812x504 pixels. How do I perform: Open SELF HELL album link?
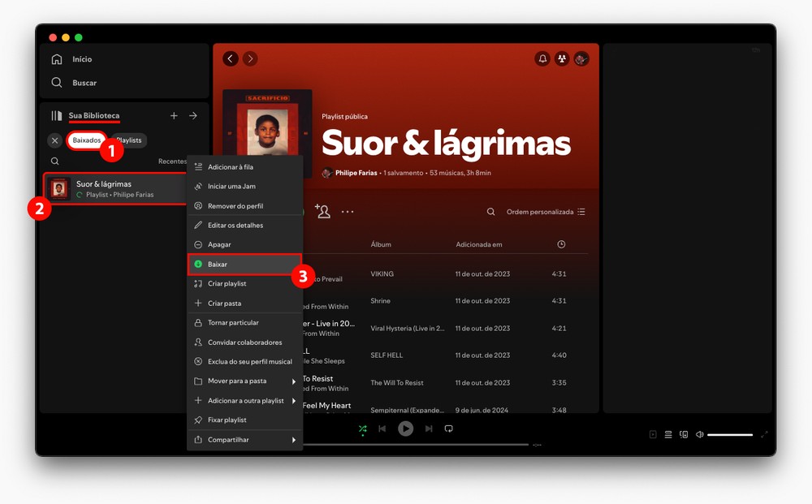coord(387,355)
